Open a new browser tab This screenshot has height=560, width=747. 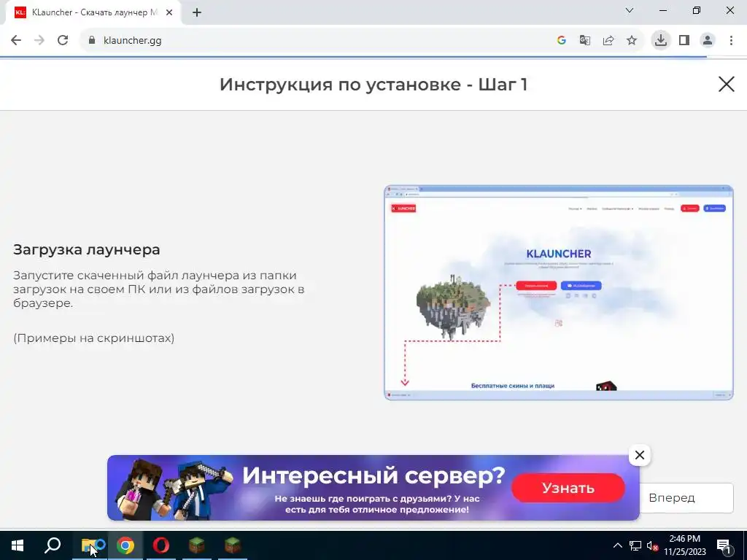(x=197, y=13)
